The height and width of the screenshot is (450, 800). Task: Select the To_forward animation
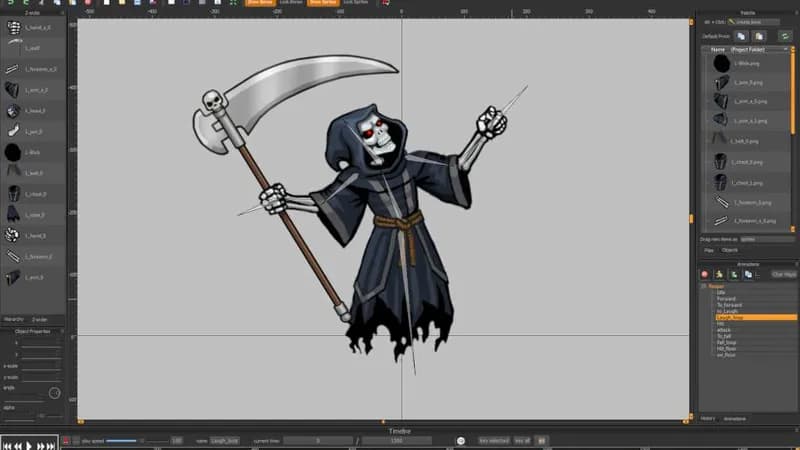(729, 305)
